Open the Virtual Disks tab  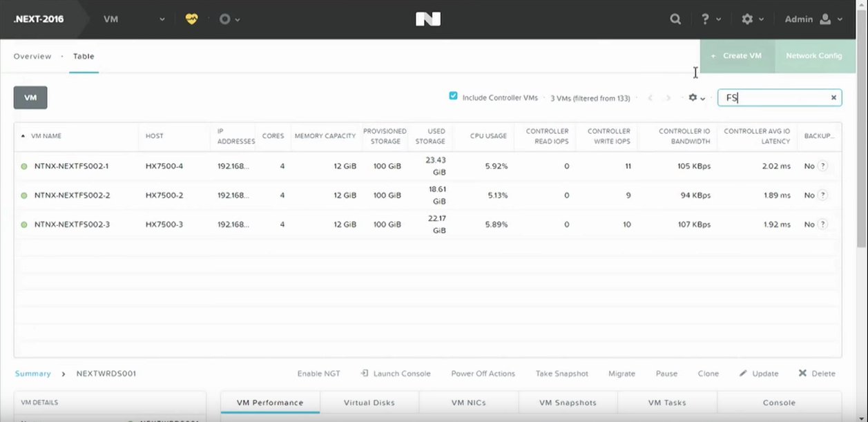369,403
